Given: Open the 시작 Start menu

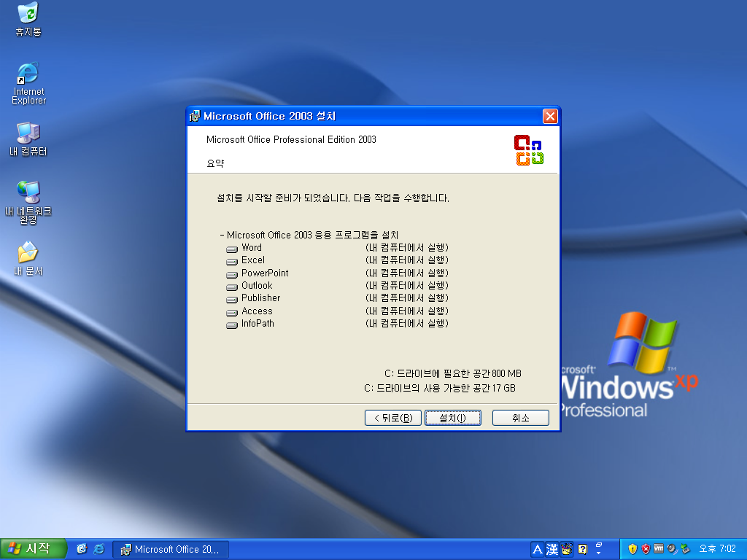Looking at the screenshot, I should (x=33, y=549).
